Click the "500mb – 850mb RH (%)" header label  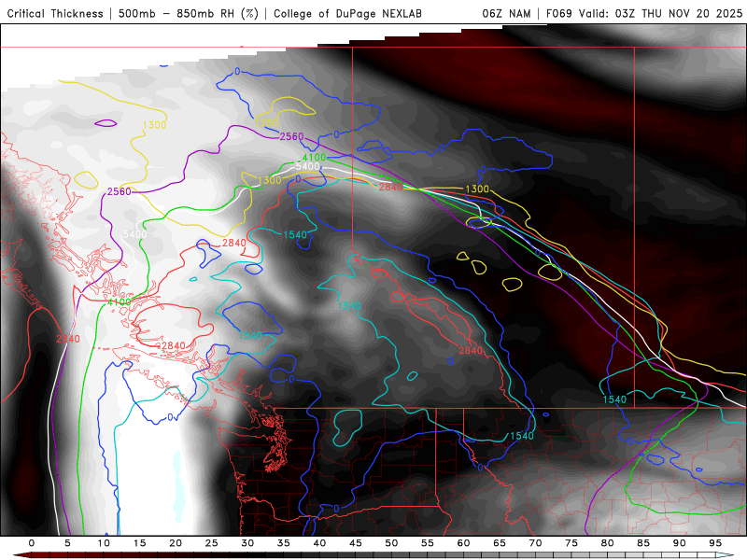[189, 13]
